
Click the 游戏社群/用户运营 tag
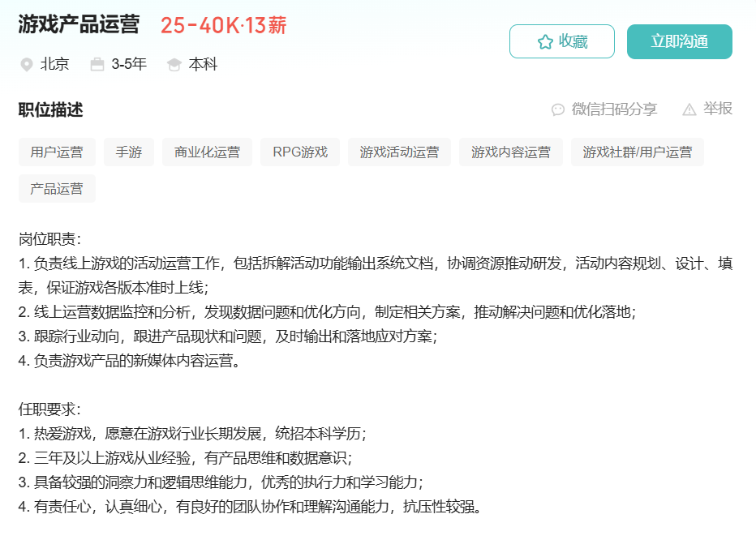638,152
